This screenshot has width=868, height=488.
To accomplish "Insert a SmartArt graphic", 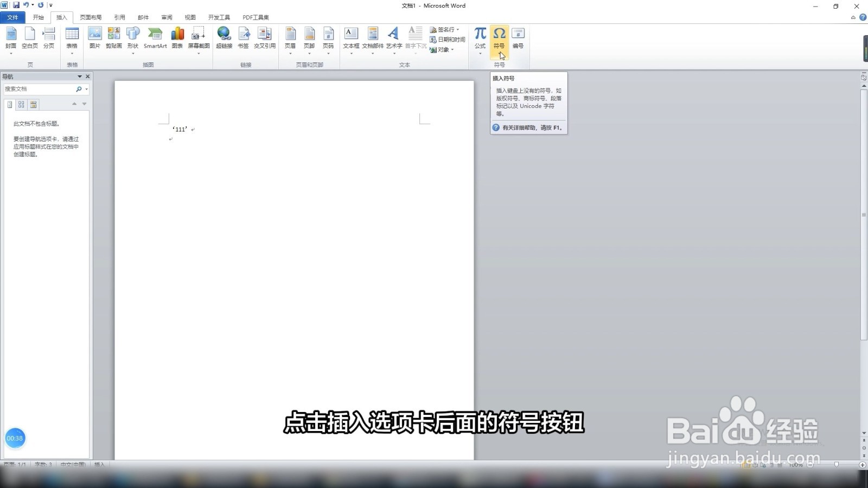I will pos(155,39).
